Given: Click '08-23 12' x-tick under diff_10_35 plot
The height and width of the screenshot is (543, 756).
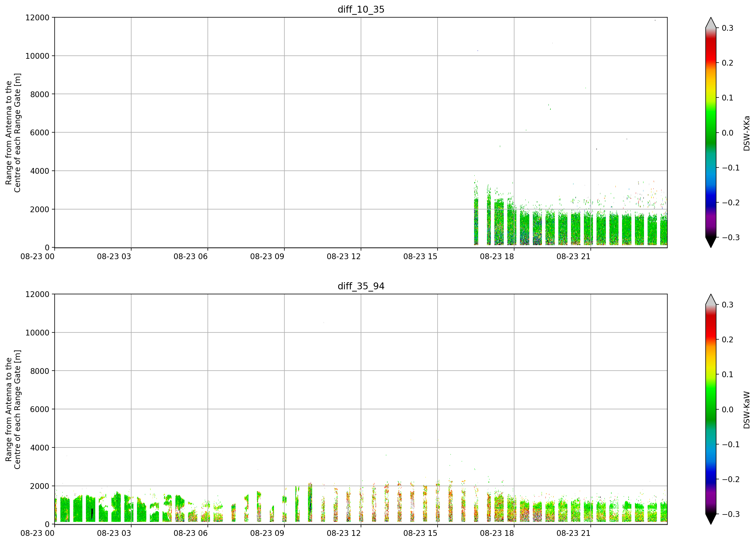Looking at the screenshot, I should (344, 256).
